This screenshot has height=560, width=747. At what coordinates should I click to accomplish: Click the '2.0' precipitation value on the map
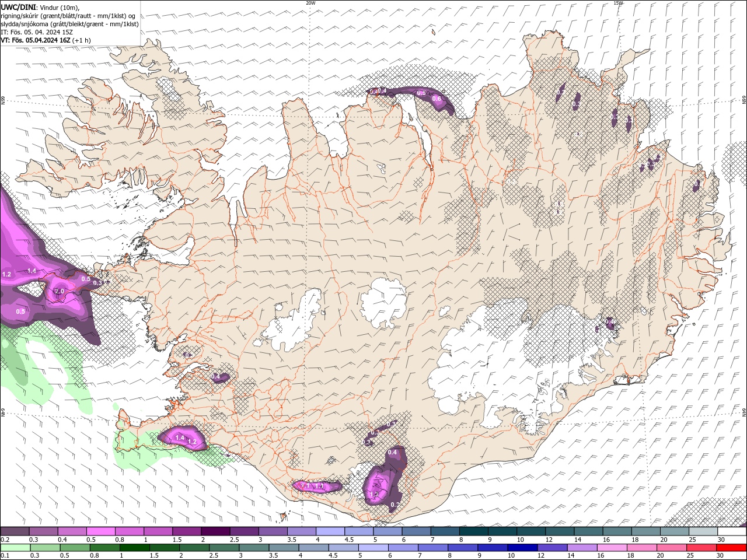(60, 291)
